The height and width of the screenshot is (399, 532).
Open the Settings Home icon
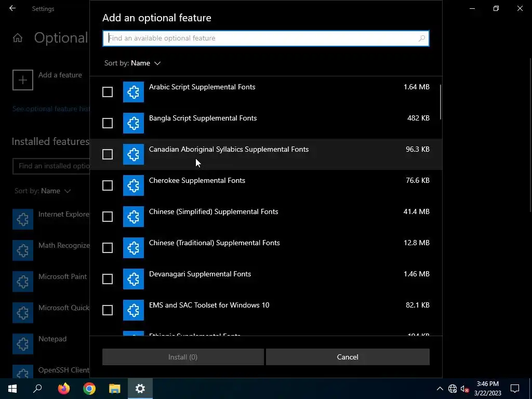pos(18,38)
